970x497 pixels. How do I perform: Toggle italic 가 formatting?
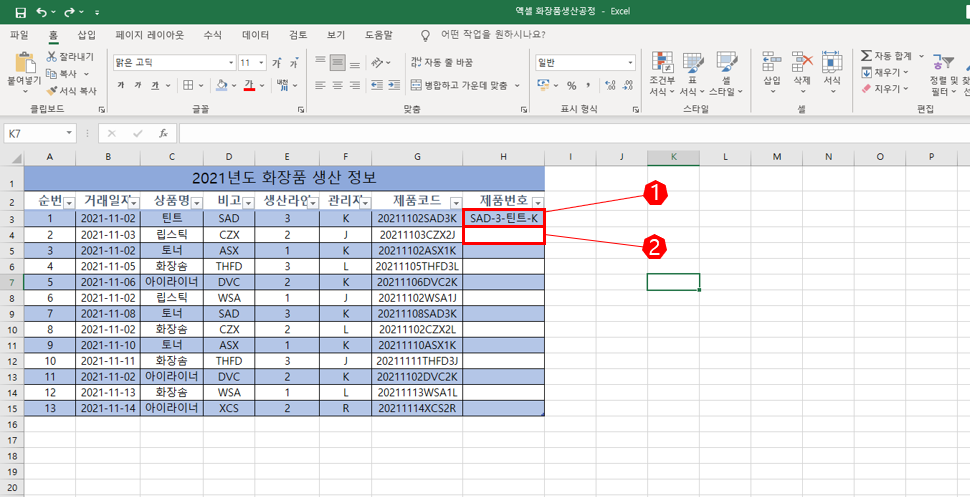tap(138, 85)
